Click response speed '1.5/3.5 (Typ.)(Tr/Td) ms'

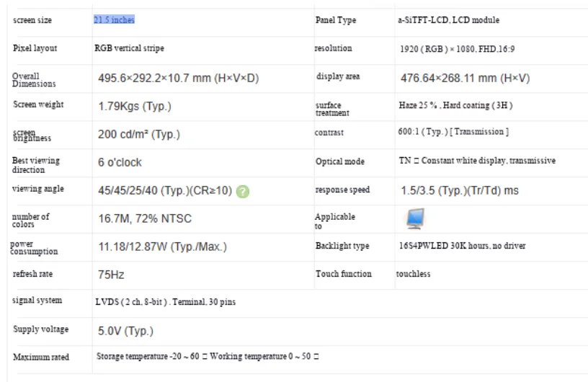[x=460, y=190]
